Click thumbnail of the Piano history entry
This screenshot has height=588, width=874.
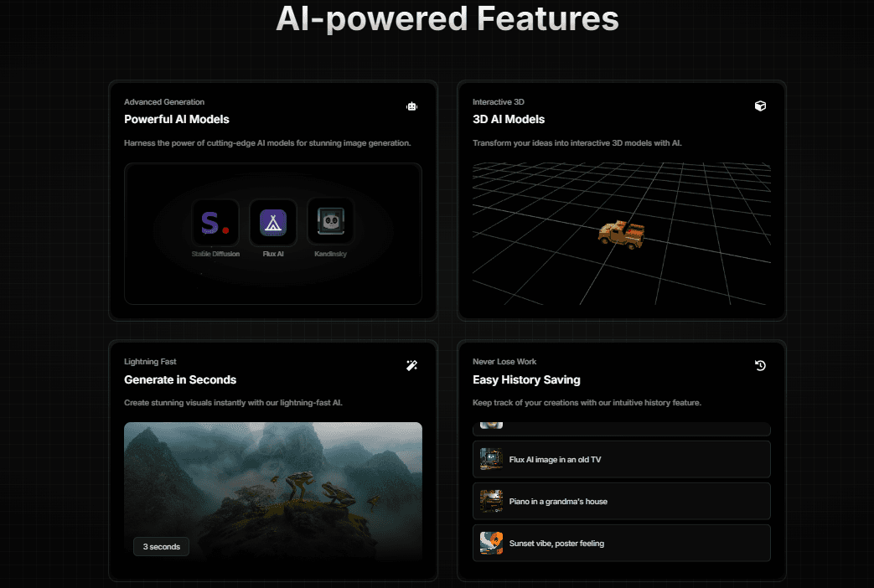[x=491, y=501]
